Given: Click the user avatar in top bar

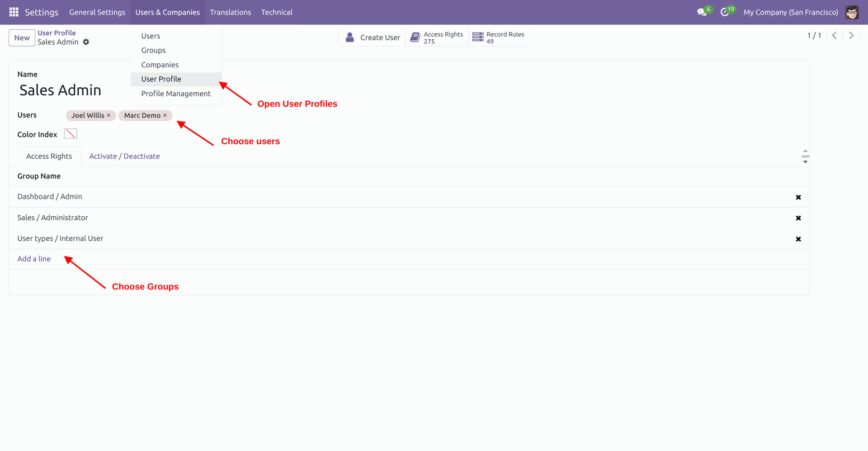Looking at the screenshot, I should click(x=852, y=12).
